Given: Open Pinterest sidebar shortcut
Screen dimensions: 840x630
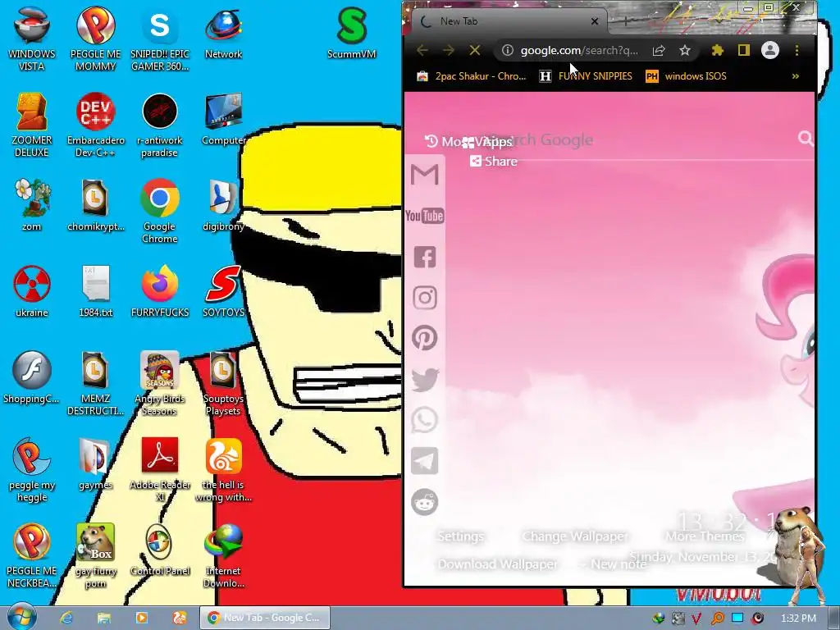Looking at the screenshot, I should point(425,338).
